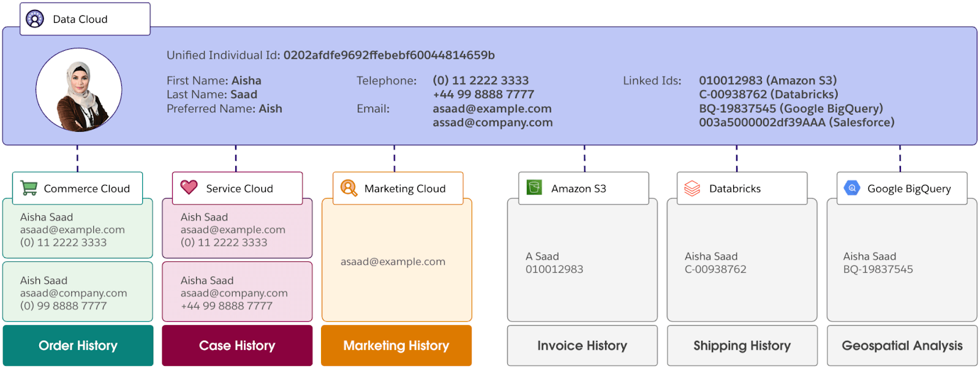The image size is (980, 369).
Task: Click the assad@company.com email in Data Cloud
Action: click(x=492, y=123)
